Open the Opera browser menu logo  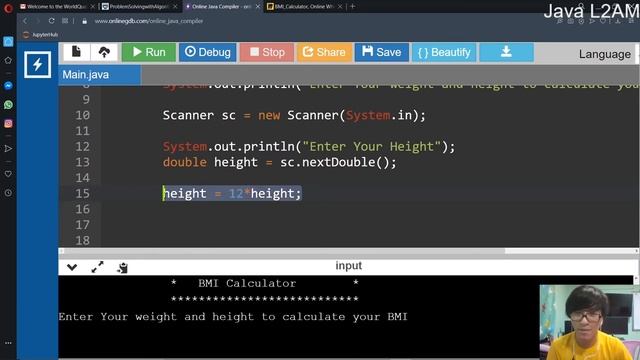[8, 8]
